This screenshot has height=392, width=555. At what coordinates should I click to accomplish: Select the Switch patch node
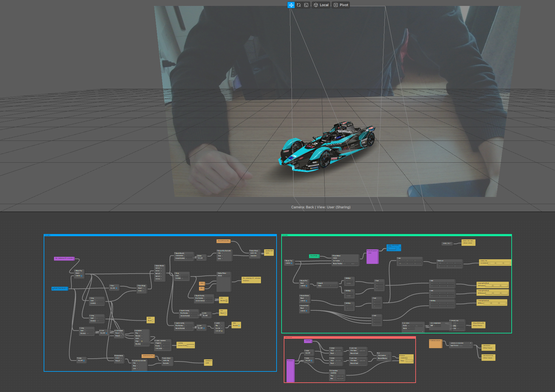pos(220,327)
